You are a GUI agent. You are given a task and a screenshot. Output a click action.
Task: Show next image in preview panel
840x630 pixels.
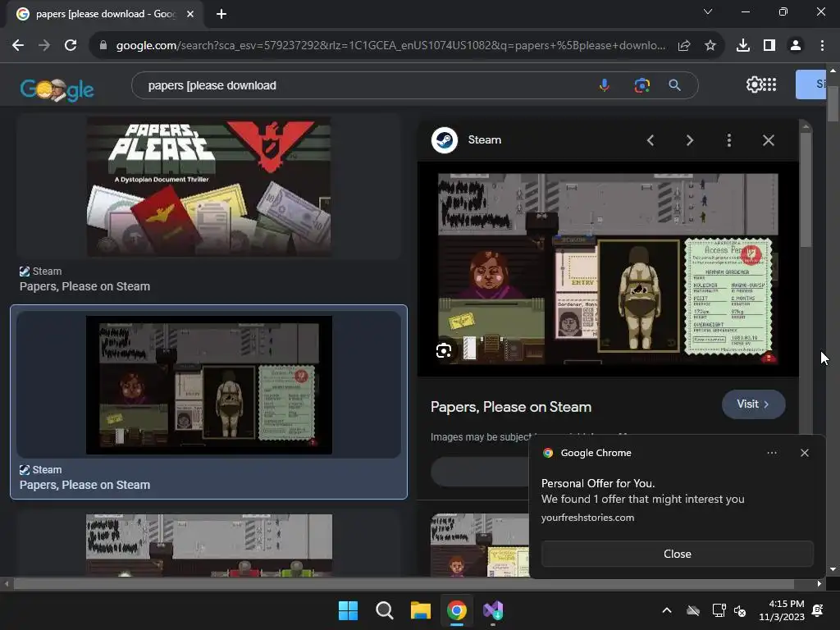[690, 140]
